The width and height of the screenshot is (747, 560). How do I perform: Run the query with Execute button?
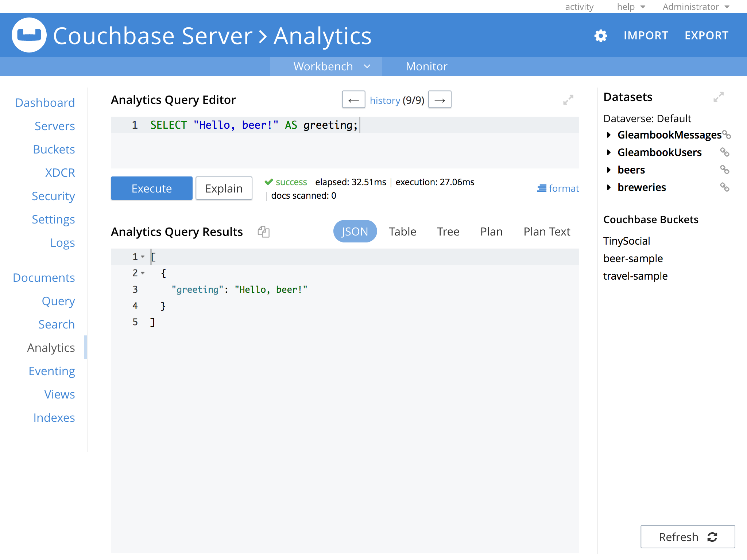tap(151, 188)
